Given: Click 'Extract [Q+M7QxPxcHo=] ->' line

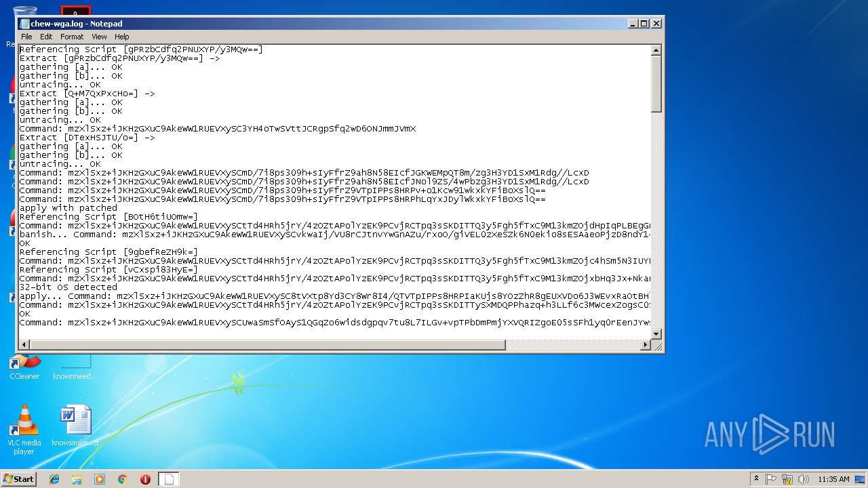Looking at the screenshot, I should [x=87, y=94].
